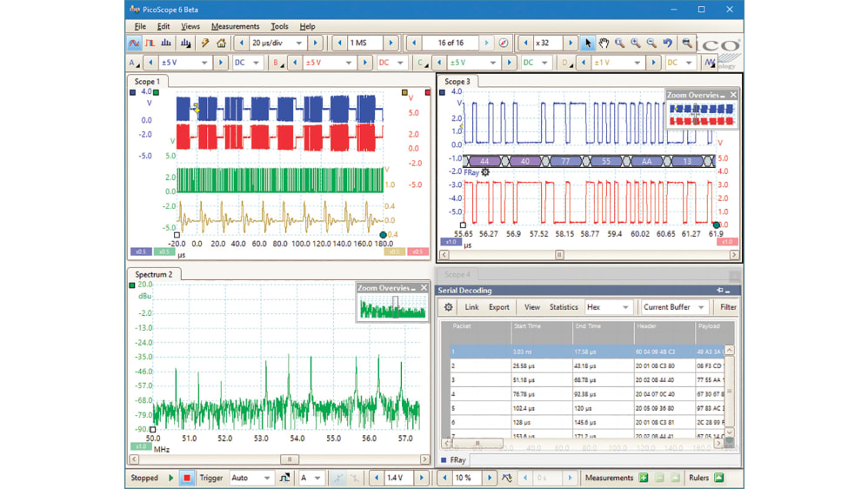Image resolution: width=868 pixels, height=489 pixels.
Task: Go to previous buffer from 16 of 16
Action: coord(414,43)
